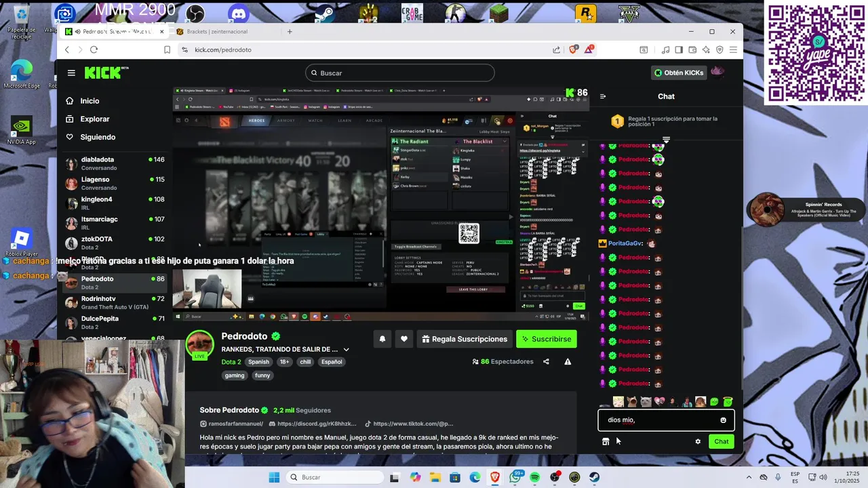Open Brave Shields lion icon

tap(574, 49)
